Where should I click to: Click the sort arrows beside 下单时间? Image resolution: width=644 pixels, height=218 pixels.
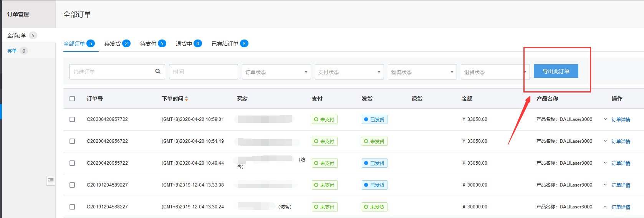(187, 99)
